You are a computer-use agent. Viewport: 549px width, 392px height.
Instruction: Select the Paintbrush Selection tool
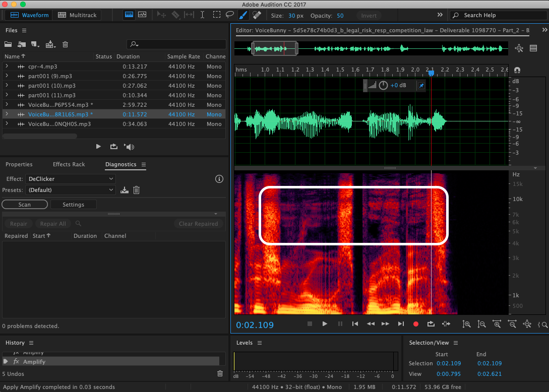(x=242, y=15)
